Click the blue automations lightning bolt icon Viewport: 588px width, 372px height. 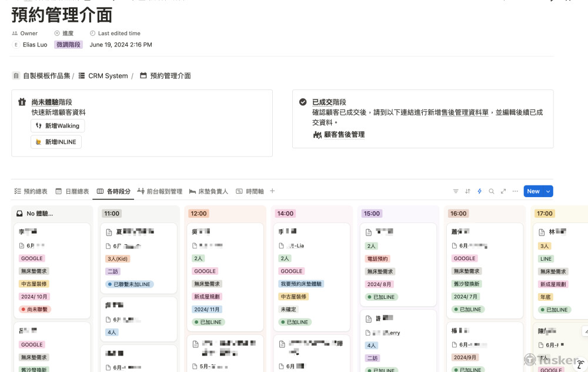pyautogui.click(x=479, y=191)
